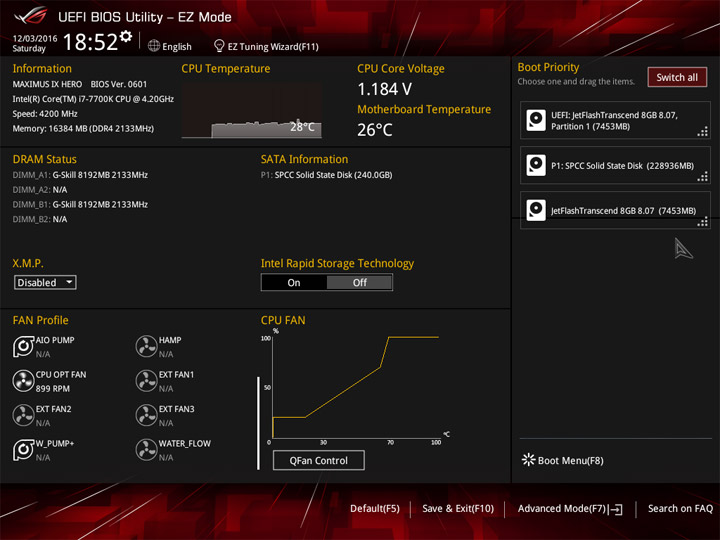Launch EZ Tuning Wizard(F11)

(273, 46)
